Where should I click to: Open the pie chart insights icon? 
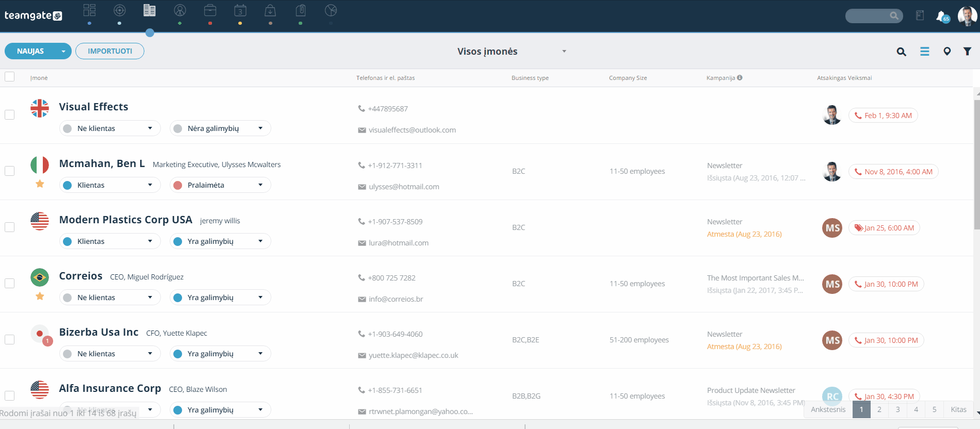331,10
